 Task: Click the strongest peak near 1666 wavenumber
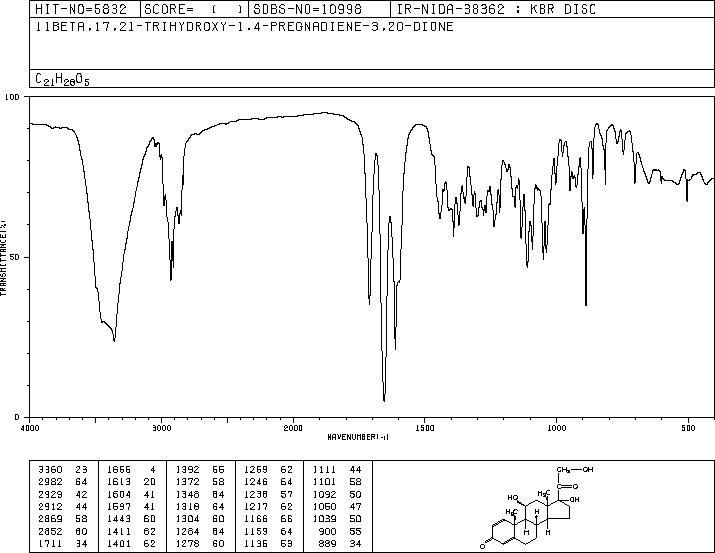(x=384, y=400)
